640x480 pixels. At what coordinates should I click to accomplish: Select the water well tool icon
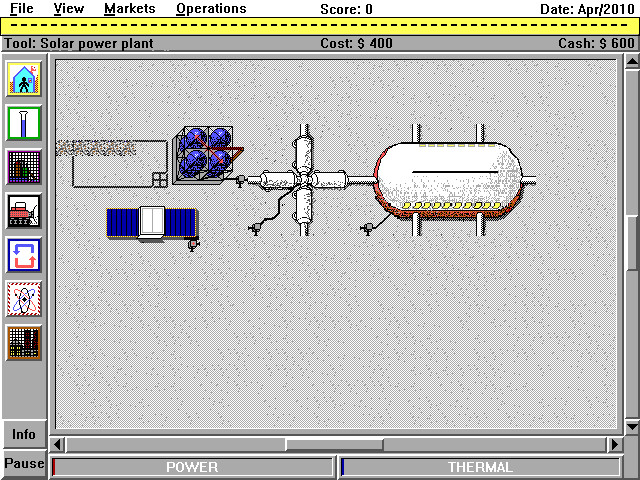coord(24,123)
